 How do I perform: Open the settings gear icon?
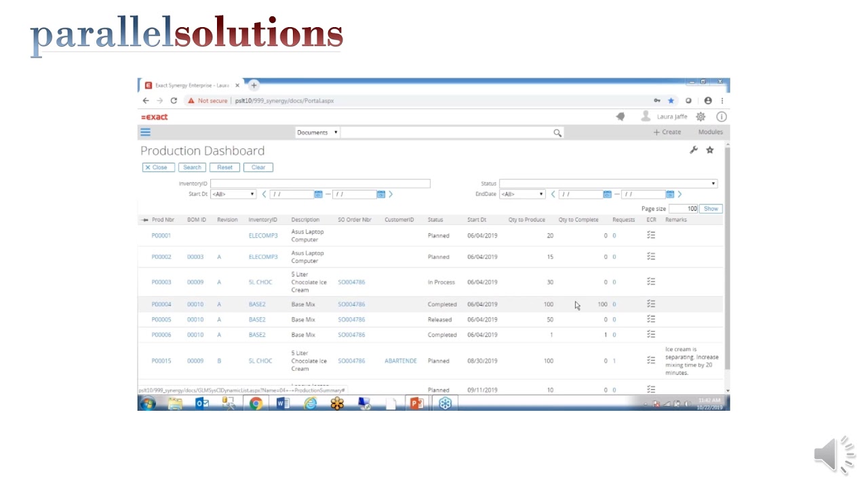(x=701, y=117)
